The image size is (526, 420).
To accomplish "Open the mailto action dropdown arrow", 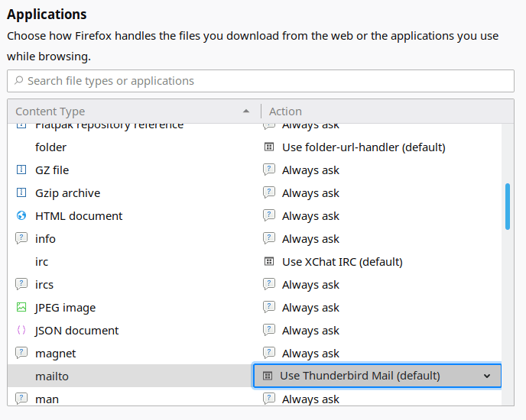I will 487,376.
